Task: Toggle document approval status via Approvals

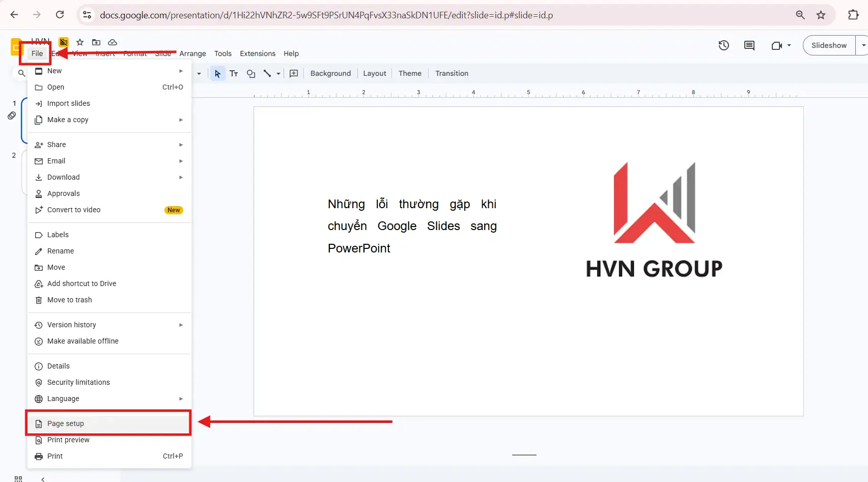Action: (63, 193)
